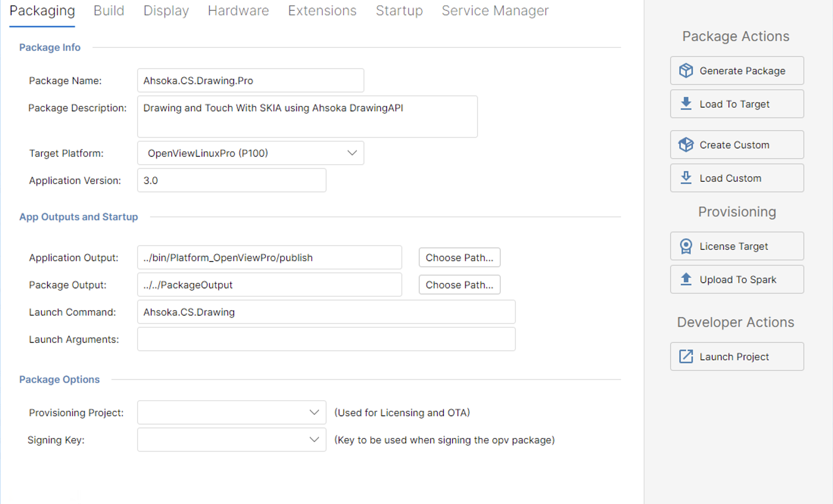The image size is (833, 504).
Task: Focus the Package Name input field
Action: click(250, 80)
